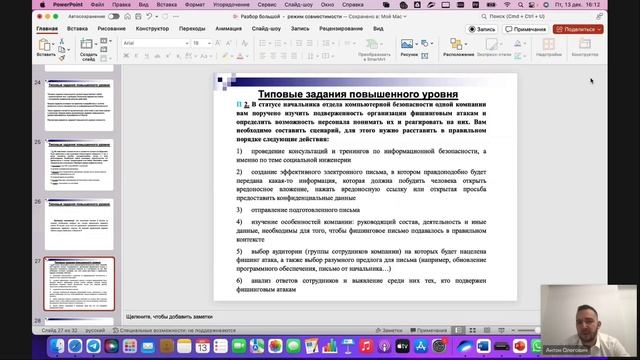Click the Поделиться share button

coord(578,29)
